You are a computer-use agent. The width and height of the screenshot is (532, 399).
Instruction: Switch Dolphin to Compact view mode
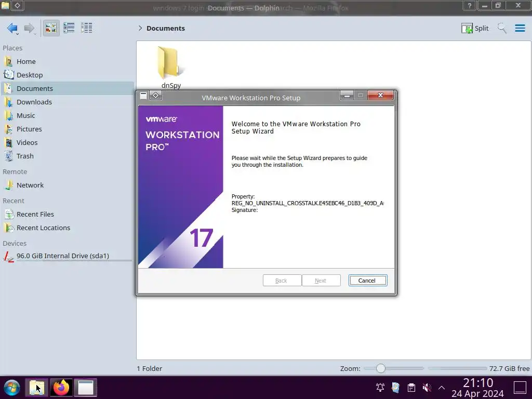(69, 28)
